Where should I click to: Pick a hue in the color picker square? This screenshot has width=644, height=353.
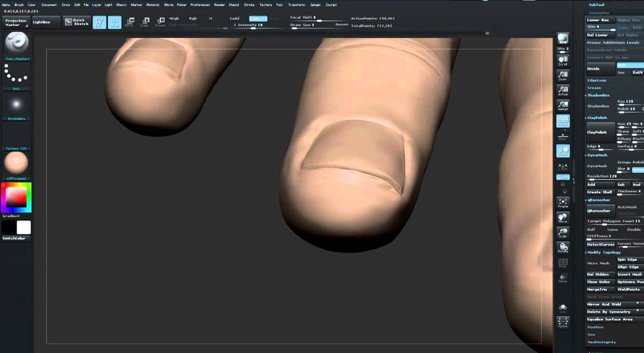pyautogui.click(x=17, y=197)
